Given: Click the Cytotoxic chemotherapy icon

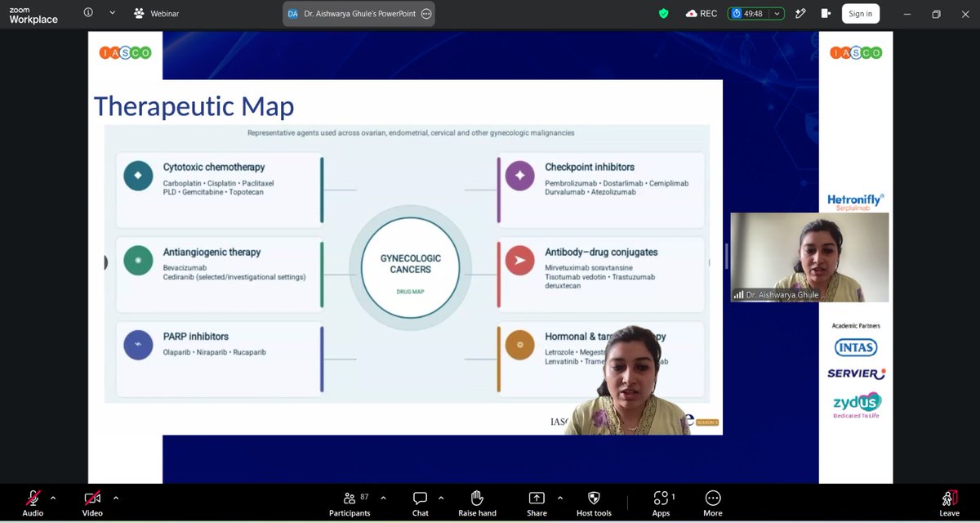Looking at the screenshot, I should (138, 176).
